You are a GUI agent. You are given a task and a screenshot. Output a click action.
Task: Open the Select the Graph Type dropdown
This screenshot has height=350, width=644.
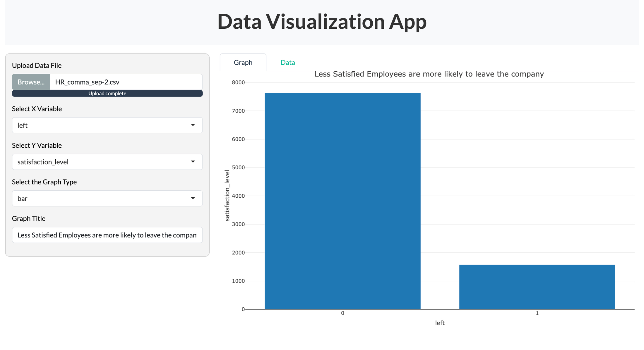(107, 198)
